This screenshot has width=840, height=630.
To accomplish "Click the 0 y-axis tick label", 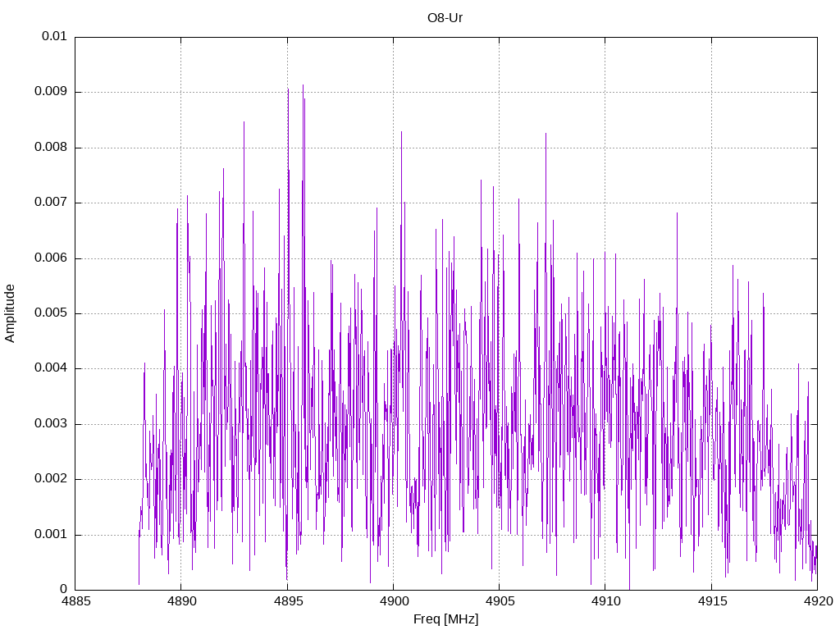I will coord(64,589).
